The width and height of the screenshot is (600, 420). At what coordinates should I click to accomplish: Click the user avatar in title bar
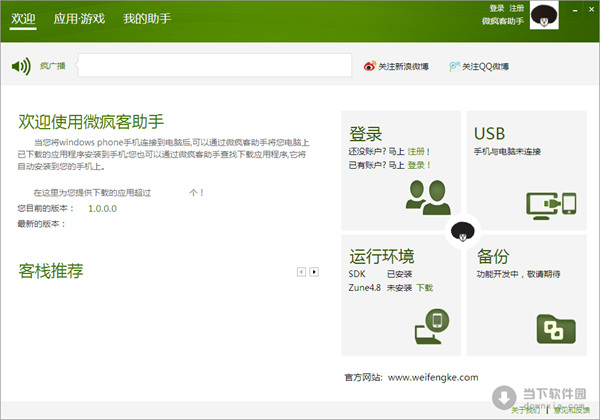click(544, 17)
